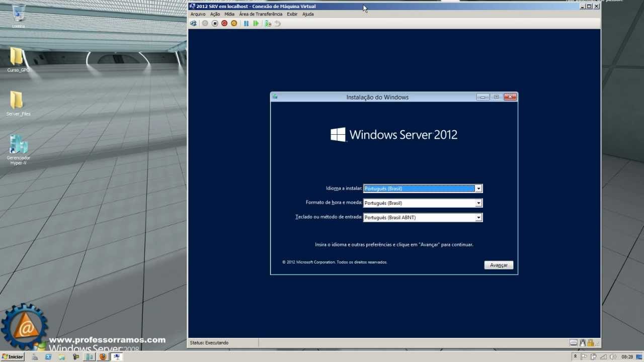644x362 pixels.
Task: Click the Windows Server 2012 logo text
Action: [x=404, y=135]
